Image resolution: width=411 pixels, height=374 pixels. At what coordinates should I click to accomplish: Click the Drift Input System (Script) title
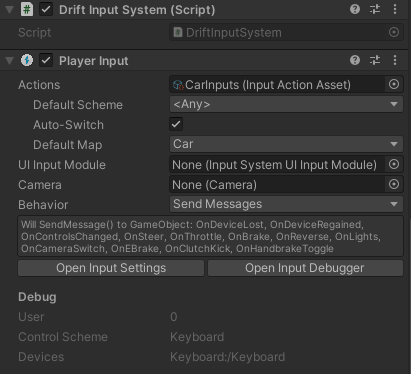pos(137,10)
